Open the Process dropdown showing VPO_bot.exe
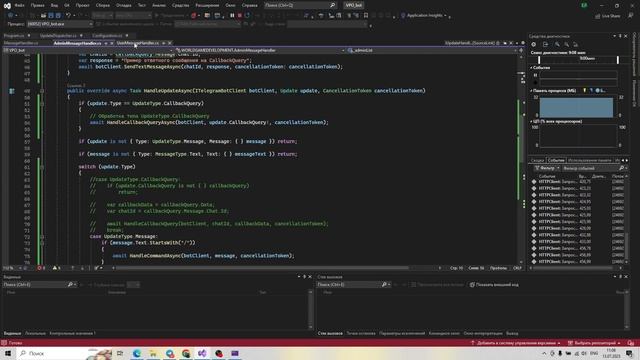The image size is (640, 360). coord(60,24)
